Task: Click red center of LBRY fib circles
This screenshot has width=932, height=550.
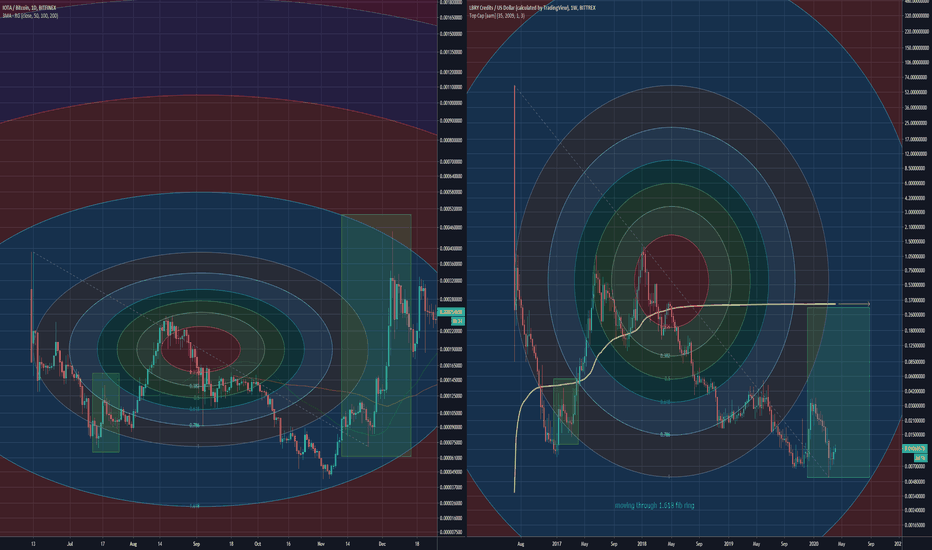Action: tap(672, 281)
